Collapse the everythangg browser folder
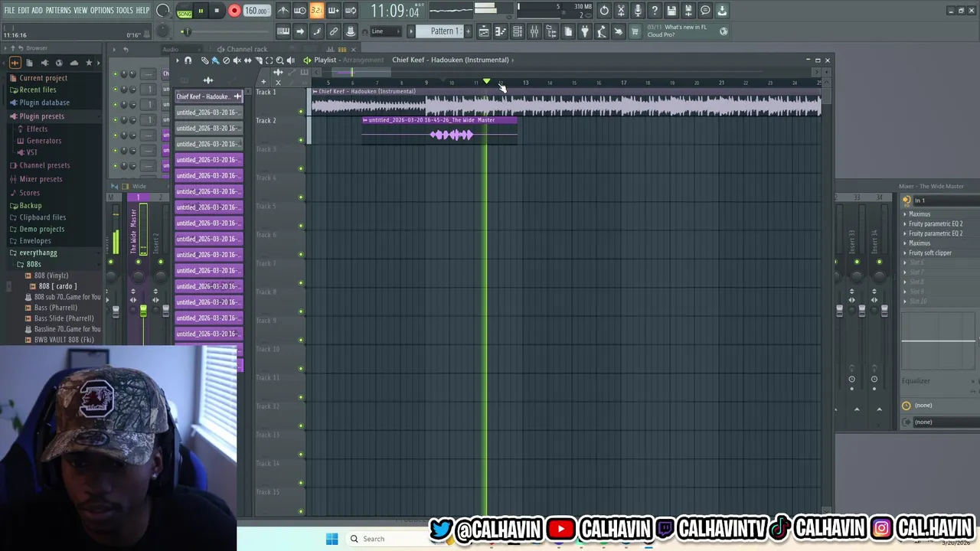Image resolution: width=980 pixels, height=551 pixels. [x=38, y=253]
